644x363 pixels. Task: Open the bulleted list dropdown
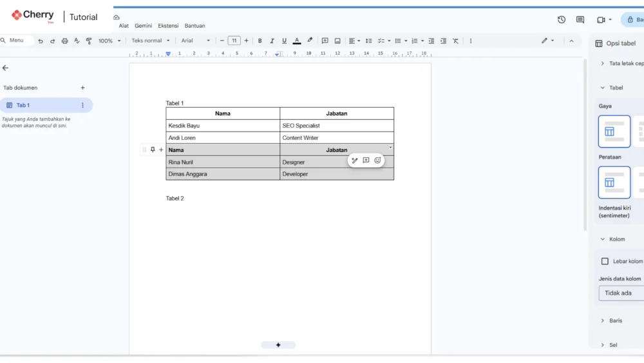click(406, 41)
